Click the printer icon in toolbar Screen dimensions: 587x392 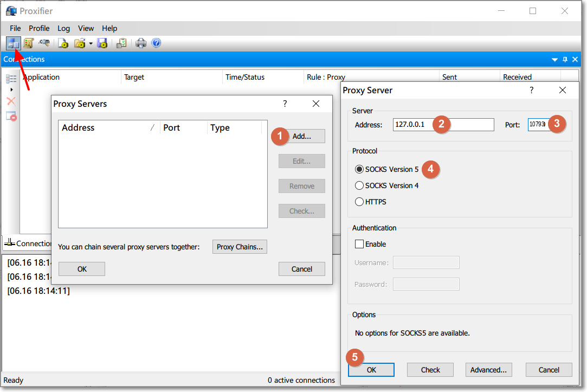[x=141, y=43]
